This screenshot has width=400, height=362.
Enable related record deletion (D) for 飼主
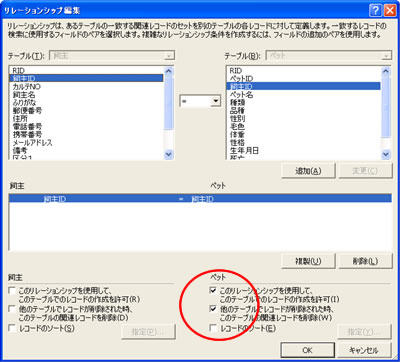pyautogui.click(x=12, y=309)
